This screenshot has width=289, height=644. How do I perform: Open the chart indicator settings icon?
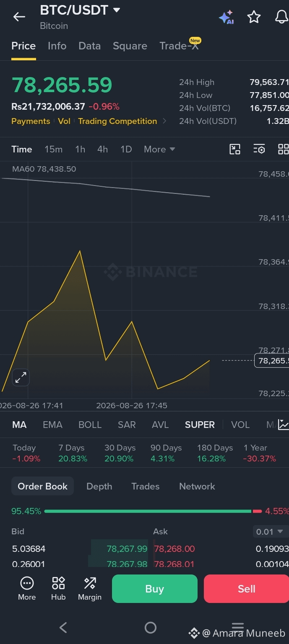click(259, 149)
